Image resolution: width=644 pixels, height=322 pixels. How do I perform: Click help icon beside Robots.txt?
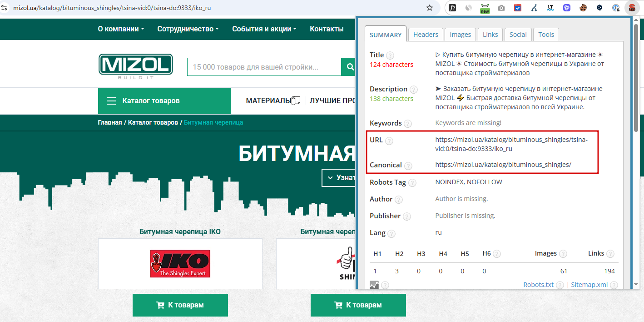coord(560,285)
